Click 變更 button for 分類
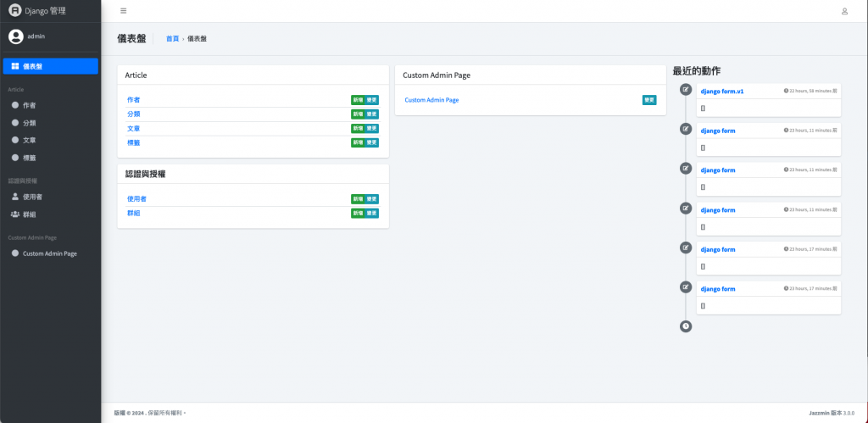Viewport: 868px width, 423px height. (372, 114)
